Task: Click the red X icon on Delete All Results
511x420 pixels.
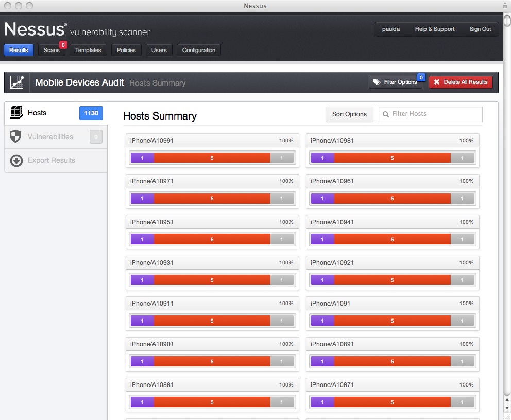Action: (x=437, y=82)
